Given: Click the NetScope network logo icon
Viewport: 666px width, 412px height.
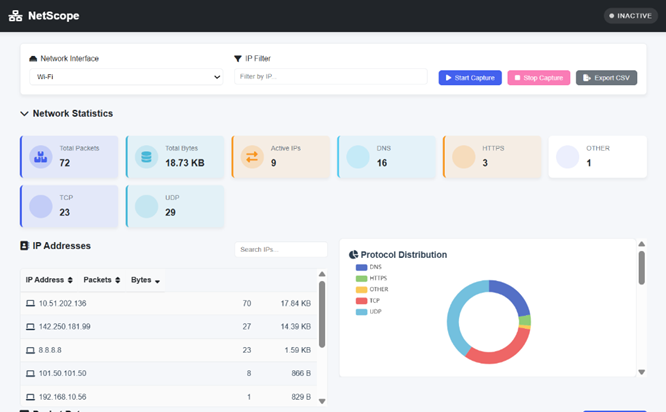Looking at the screenshot, I should [15, 16].
